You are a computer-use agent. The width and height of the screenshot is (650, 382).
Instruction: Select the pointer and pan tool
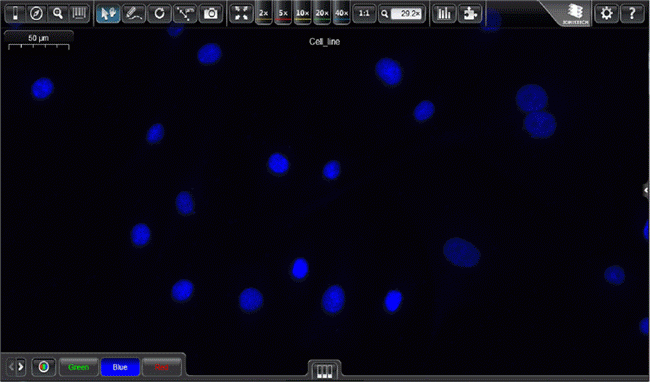108,14
